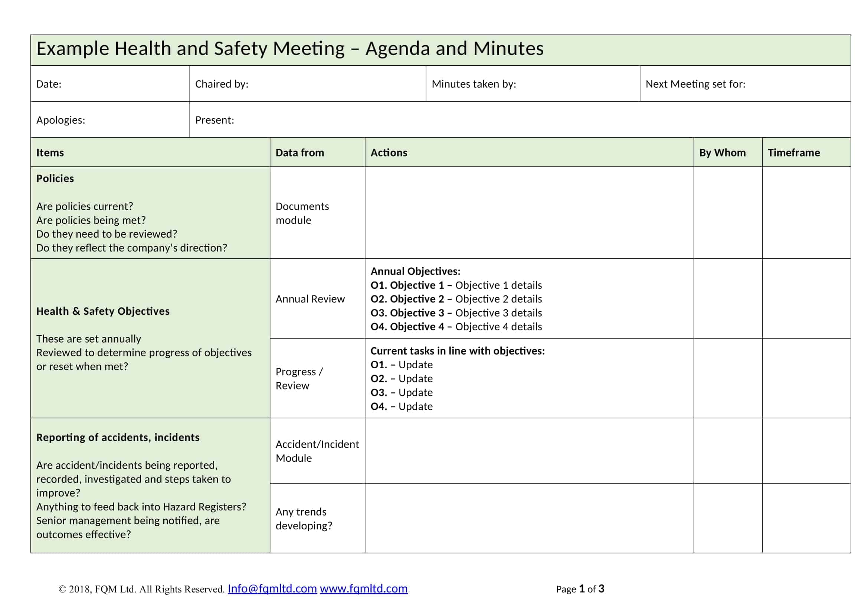Click the Date field cell
Screen dimensions: 868x614
[109, 84]
